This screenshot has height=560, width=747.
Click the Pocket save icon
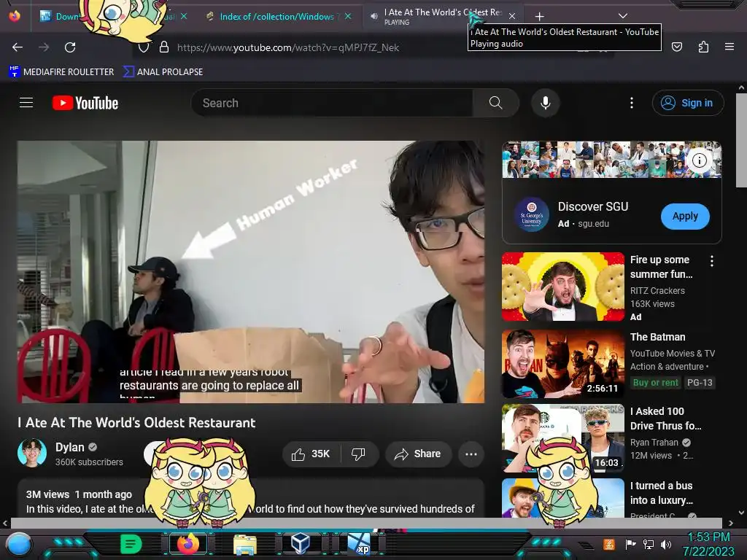click(677, 47)
